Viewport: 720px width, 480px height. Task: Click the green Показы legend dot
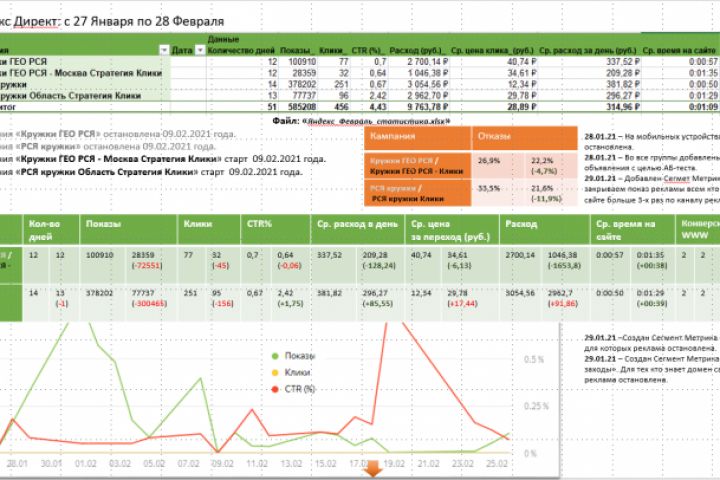coord(276,356)
